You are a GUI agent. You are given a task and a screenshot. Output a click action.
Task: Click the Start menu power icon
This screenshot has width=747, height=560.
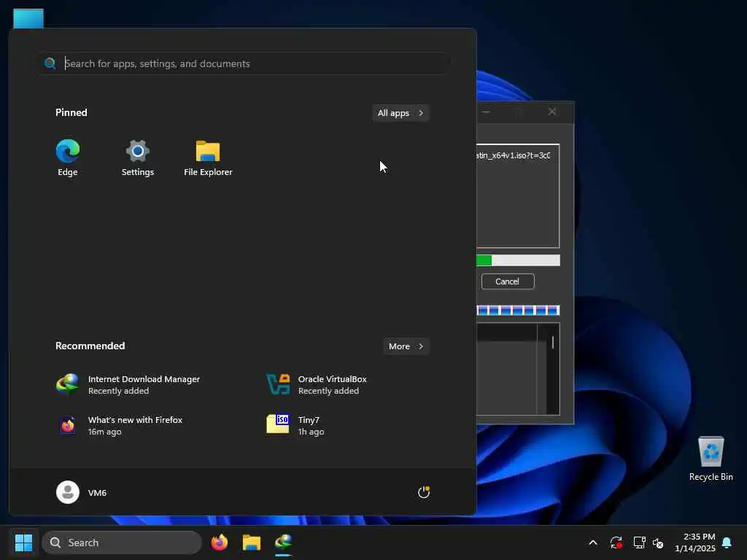coord(424,492)
